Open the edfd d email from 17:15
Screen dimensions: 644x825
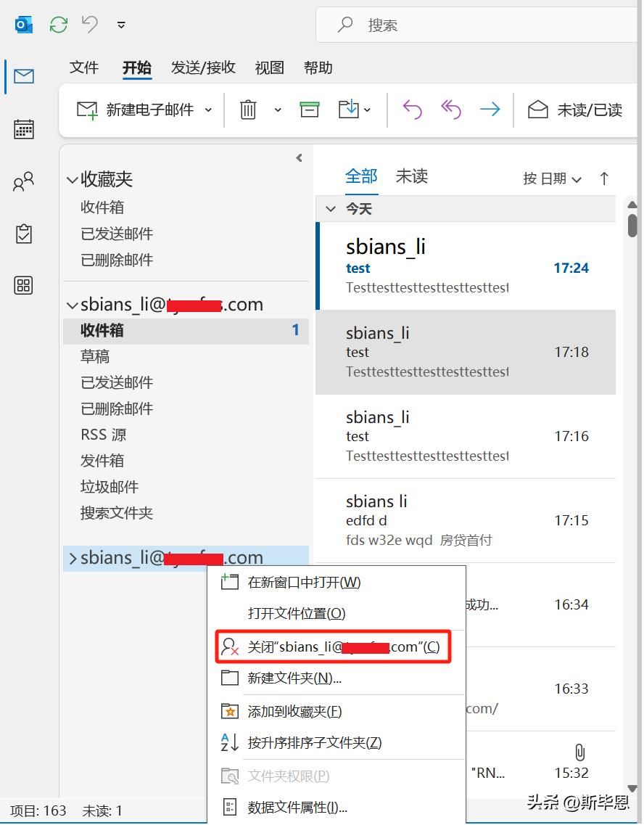(466, 521)
